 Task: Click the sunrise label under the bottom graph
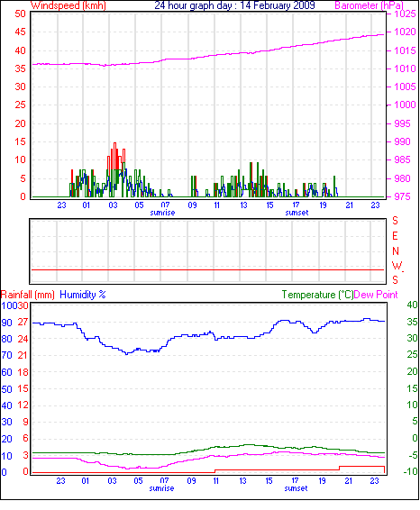[x=161, y=488]
